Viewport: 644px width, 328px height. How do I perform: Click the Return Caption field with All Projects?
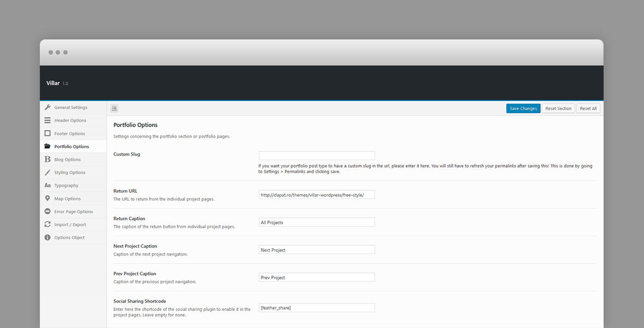317,222
